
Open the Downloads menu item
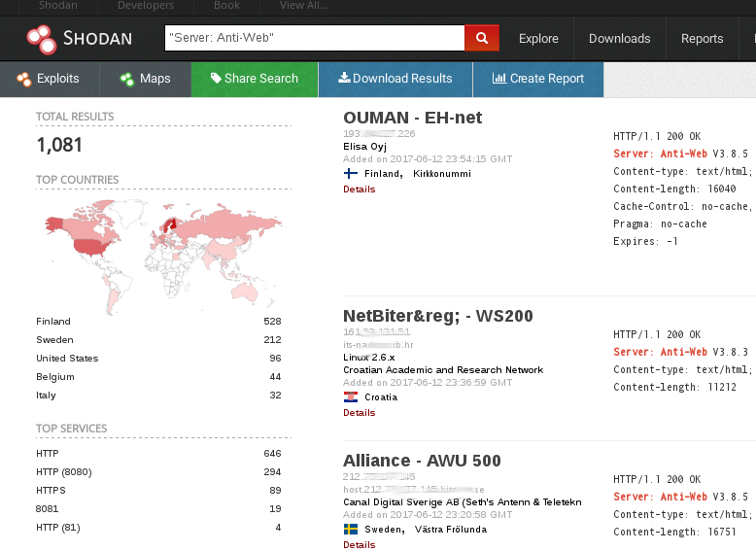pos(620,39)
